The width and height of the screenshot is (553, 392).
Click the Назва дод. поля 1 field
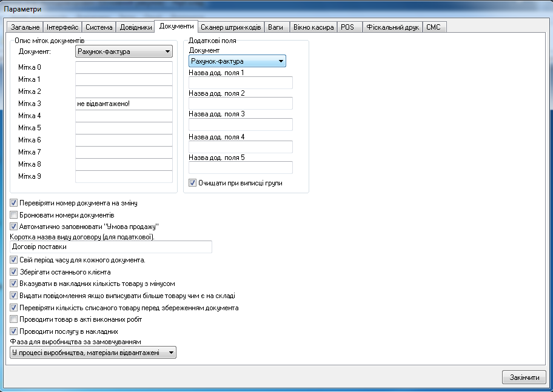pos(240,83)
